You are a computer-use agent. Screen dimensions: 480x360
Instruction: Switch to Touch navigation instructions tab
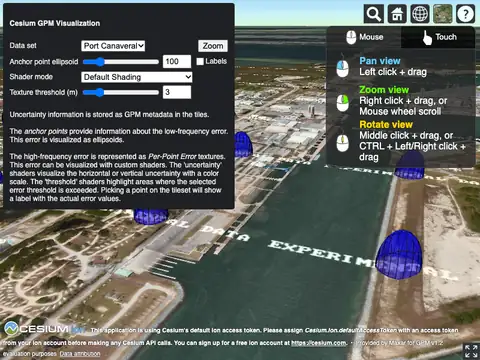(x=438, y=37)
